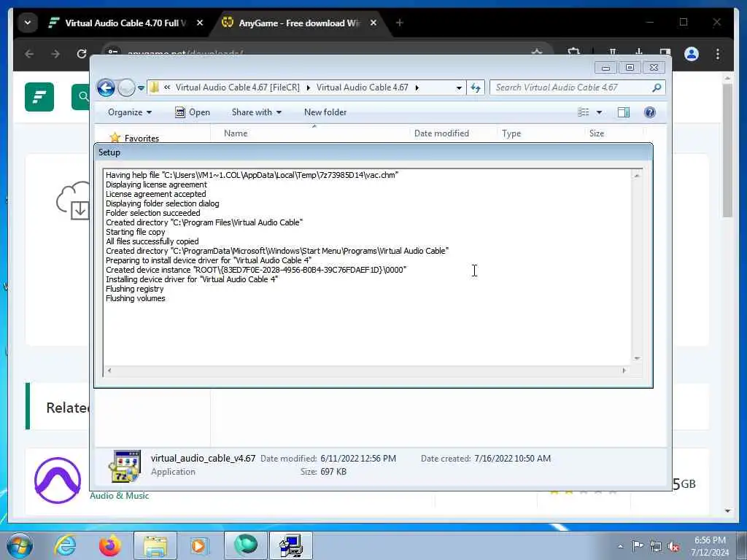Launch Firefox from the taskbar
Viewport: 747px width, 560px height.
coord(109,545)
